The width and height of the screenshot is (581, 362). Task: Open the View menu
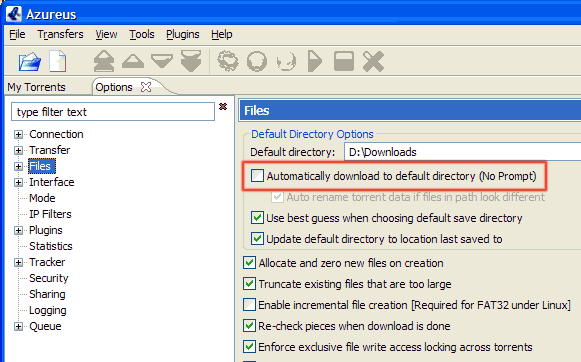(x=106, y=34)
